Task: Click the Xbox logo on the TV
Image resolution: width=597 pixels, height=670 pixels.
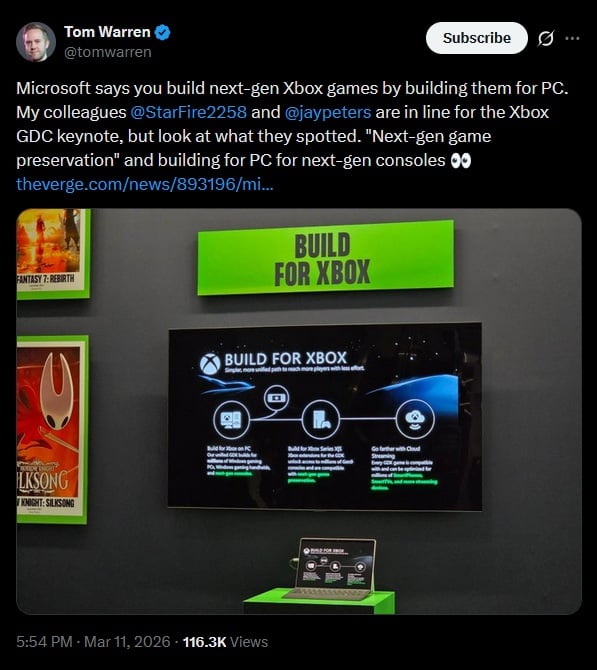Action: coord(210,364)
